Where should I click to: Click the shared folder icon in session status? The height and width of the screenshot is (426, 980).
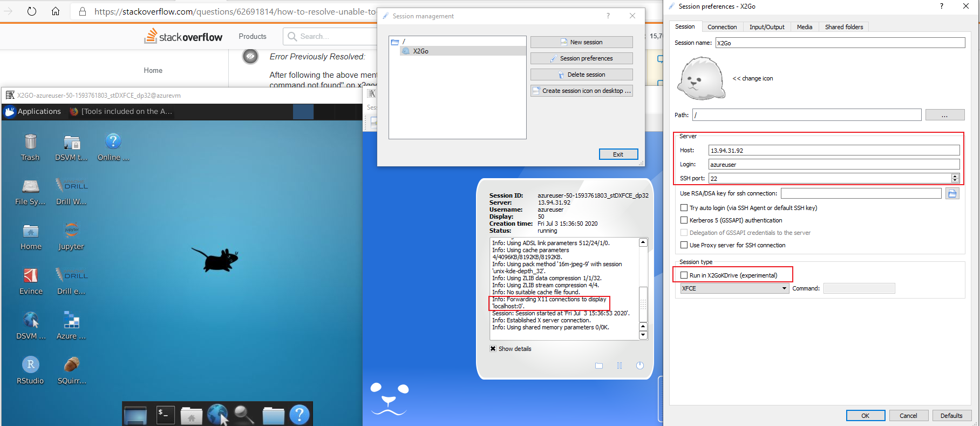coord(599,366)
